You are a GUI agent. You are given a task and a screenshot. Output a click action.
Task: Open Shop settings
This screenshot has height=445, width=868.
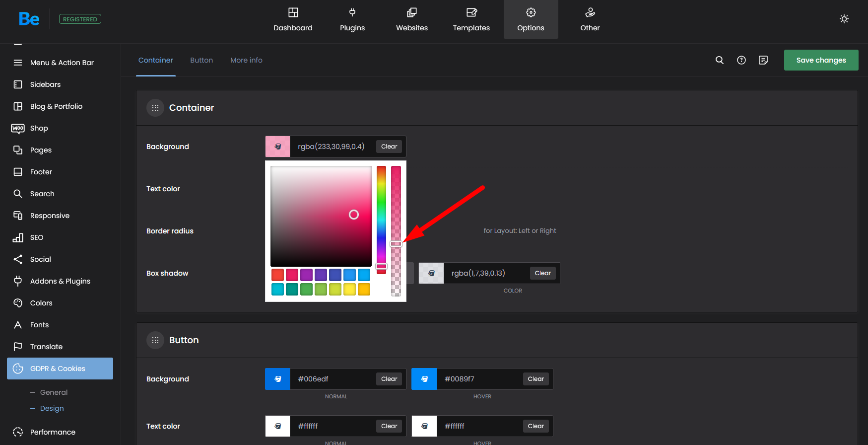click(60, 128)
